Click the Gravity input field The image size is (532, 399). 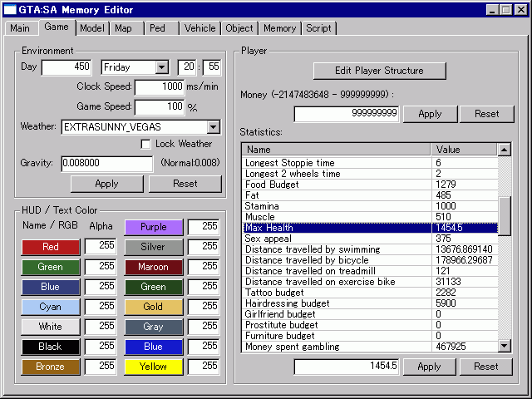107,164
